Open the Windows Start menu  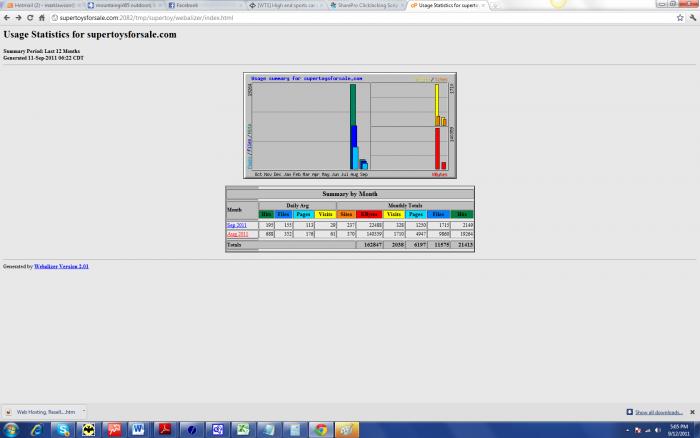coord(11,430)
